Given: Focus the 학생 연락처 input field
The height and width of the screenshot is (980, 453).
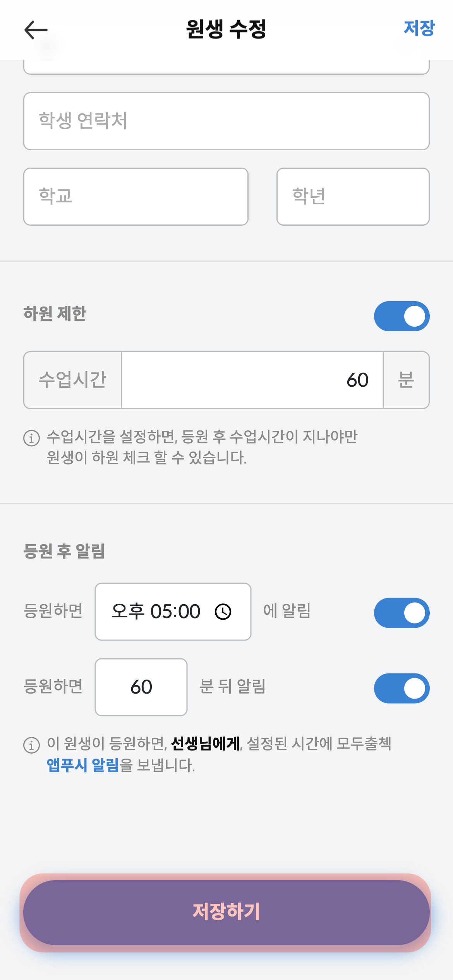Looking at the screenshot, I should tap(226, 121).
